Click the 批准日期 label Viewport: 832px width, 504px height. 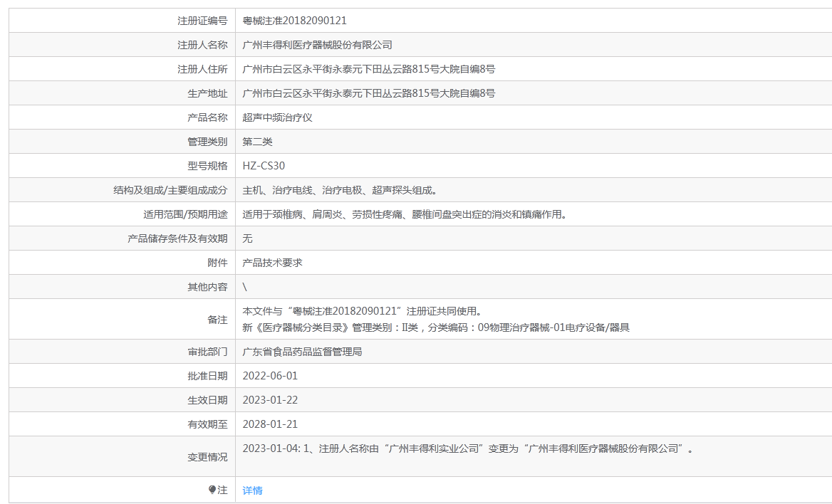coord(207,376)
